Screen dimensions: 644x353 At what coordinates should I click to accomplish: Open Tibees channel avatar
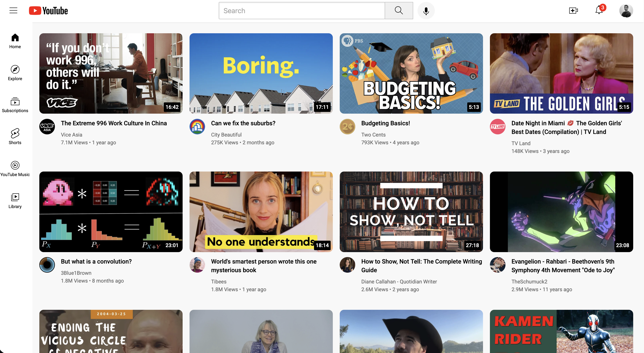[x=197, y=265]
